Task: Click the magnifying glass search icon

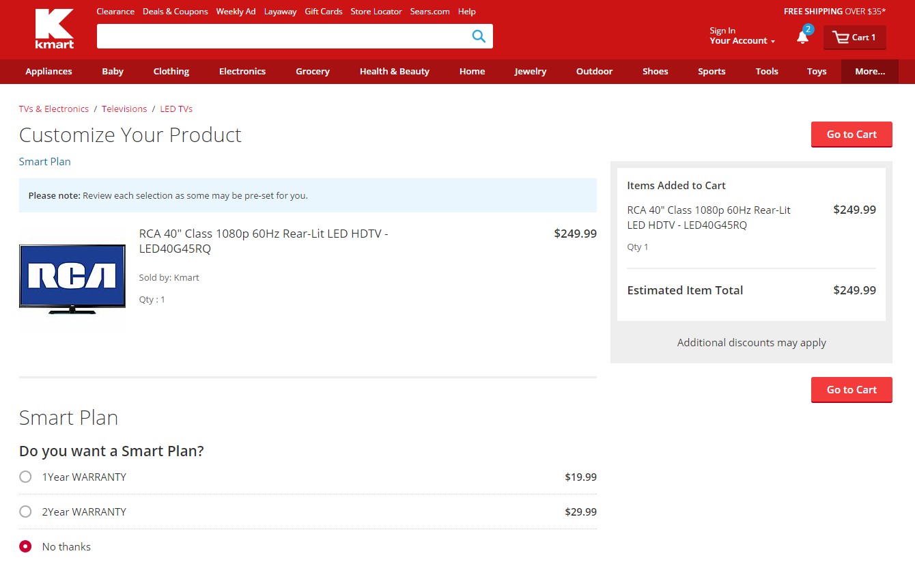Action: (479, 36)
